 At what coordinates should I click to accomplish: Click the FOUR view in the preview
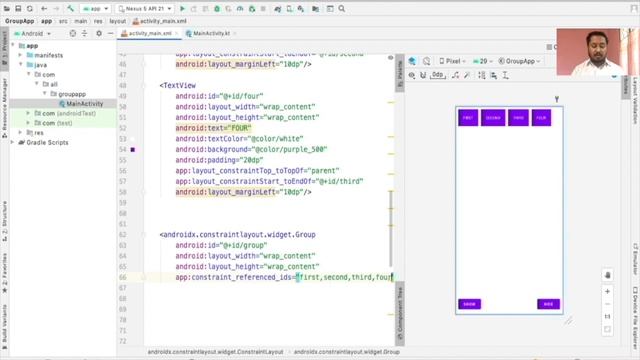(541, 118)
